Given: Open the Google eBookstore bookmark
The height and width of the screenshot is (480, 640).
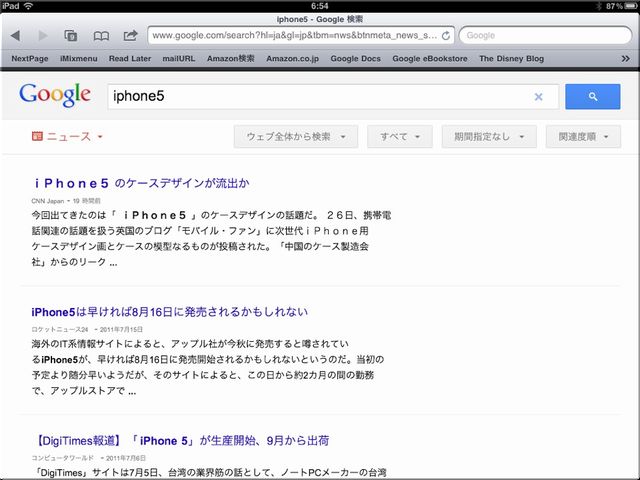Looking at the screenshot, I should [430, 59].
